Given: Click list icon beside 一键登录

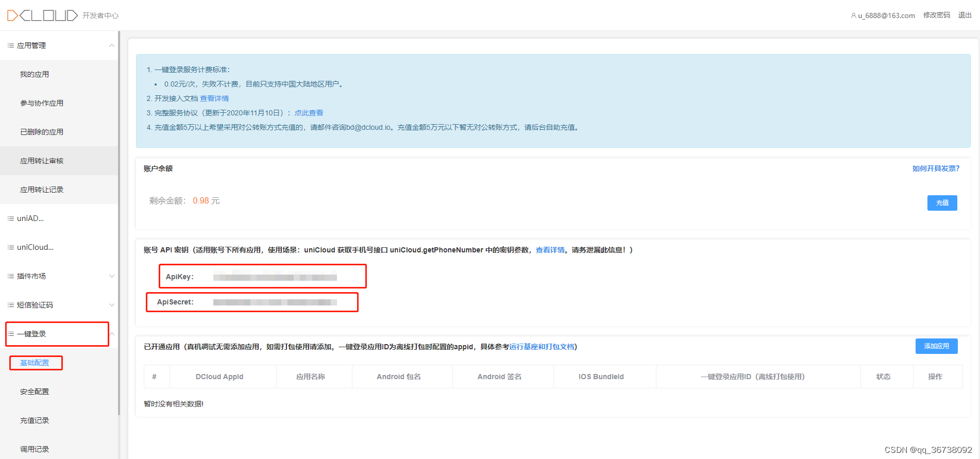Looking at the screenshot, I should click(10, 334).
